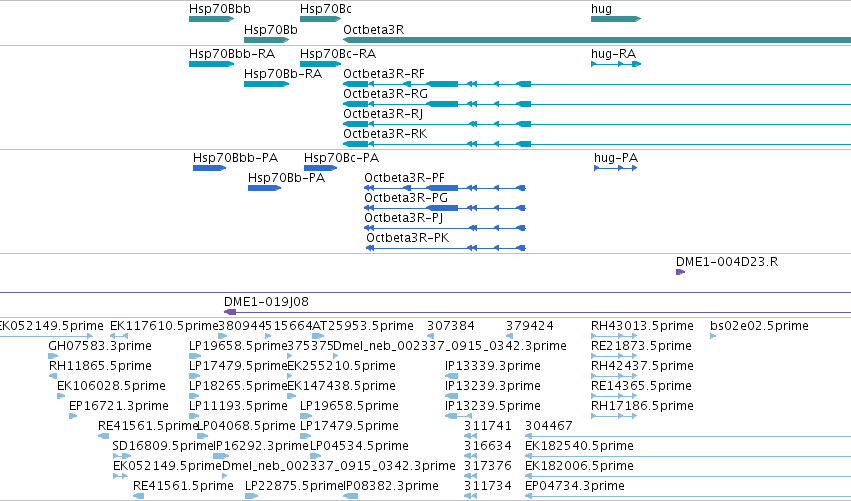Select EST EK182006.5prime
Screen dimensions: 851x501
tap(688, 477)
